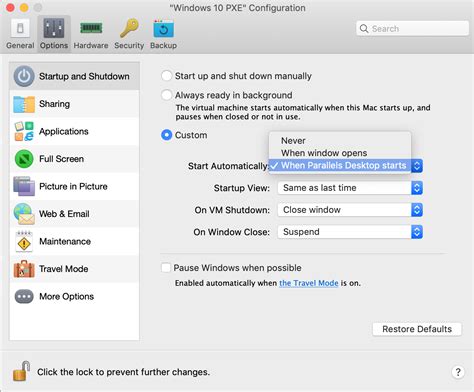Click the Restore Defaults button

(417, 329)
